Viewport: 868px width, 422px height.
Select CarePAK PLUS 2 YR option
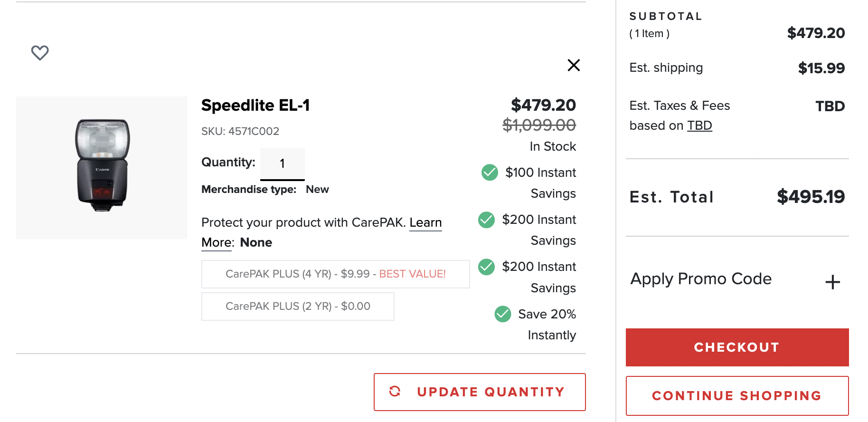298,307
